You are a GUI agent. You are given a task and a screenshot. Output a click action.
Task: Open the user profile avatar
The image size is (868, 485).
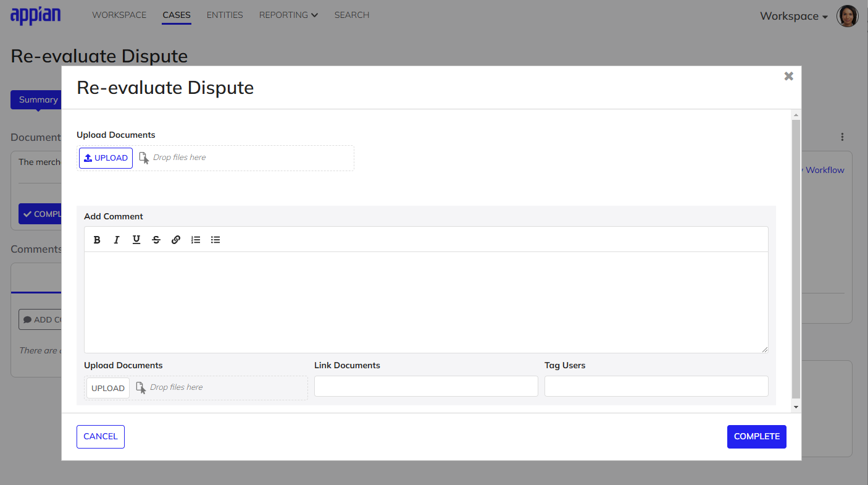coord(847,16)
